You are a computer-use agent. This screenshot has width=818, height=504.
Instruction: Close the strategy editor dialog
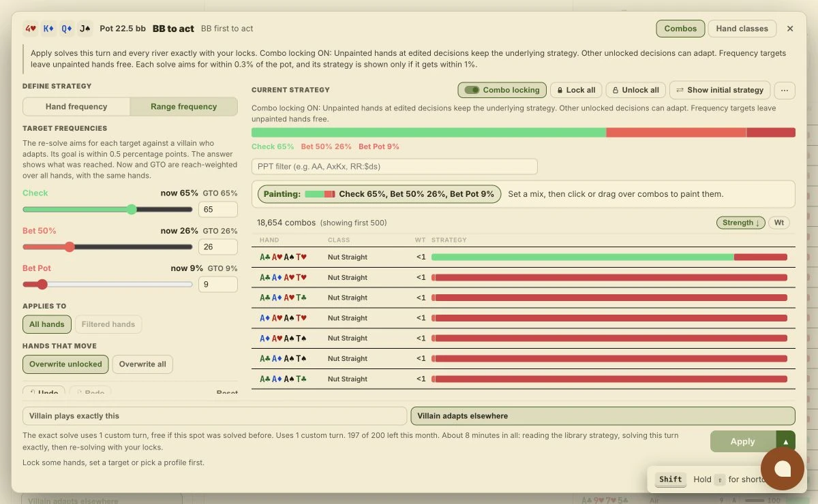(790, 29)
